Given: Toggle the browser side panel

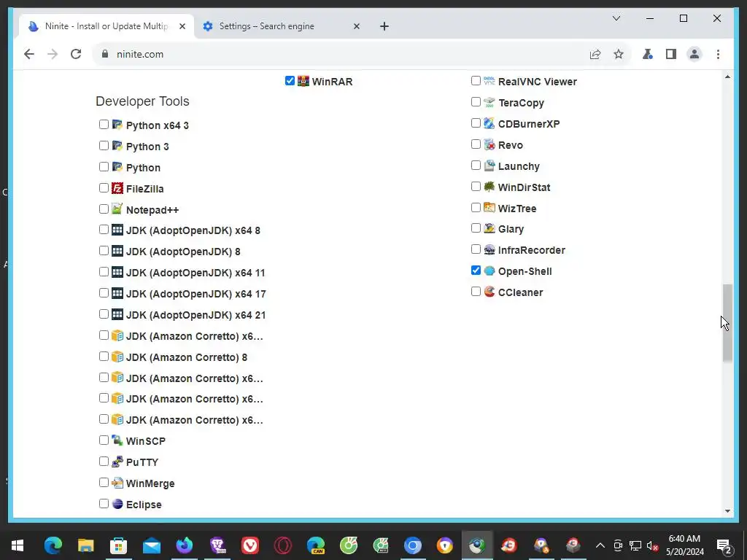Looking at the screenshot, I should point(671,54).
